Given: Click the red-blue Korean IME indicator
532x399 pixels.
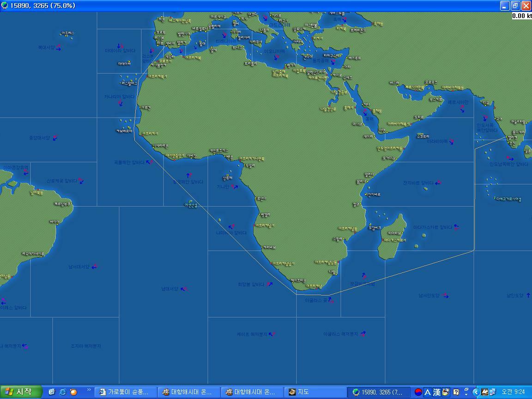Looking at the screenshot, I should pos(418,392).
